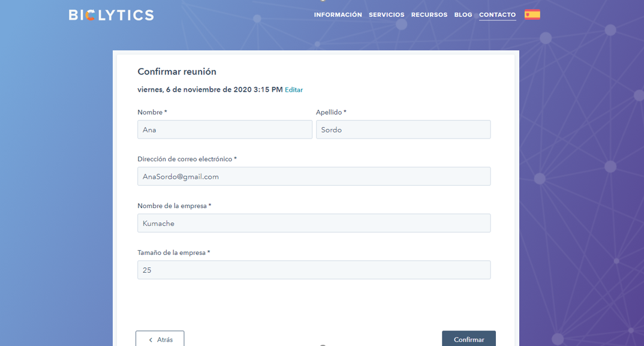Go back with the Atrás button

(160, 339)
